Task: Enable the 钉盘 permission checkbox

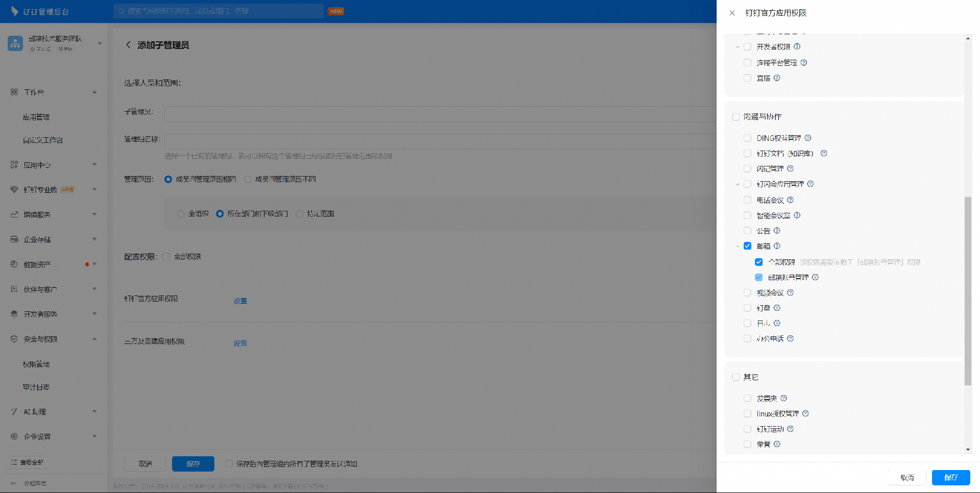Action: pos(748,308)
